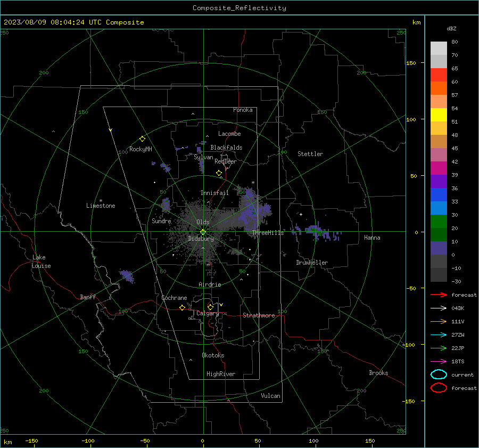Click the Calgary city label
Image resolution: width=479 pixels, height=448 pixels.
click(x=208, y=313)
